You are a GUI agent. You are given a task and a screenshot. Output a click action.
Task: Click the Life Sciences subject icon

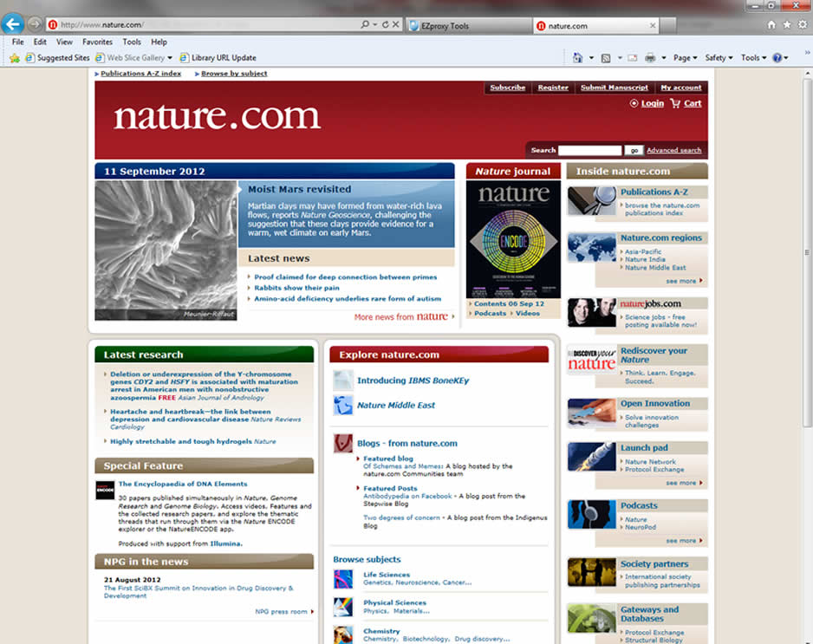tap(343, 579)
